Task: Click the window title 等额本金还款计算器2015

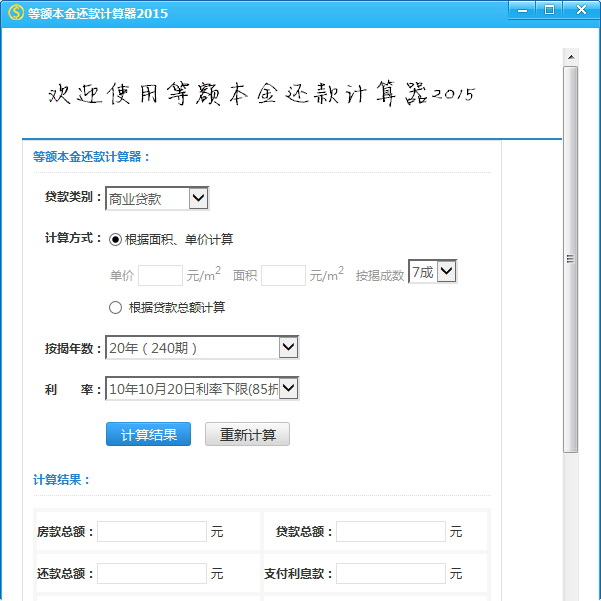Action: (x=98, y=13)
